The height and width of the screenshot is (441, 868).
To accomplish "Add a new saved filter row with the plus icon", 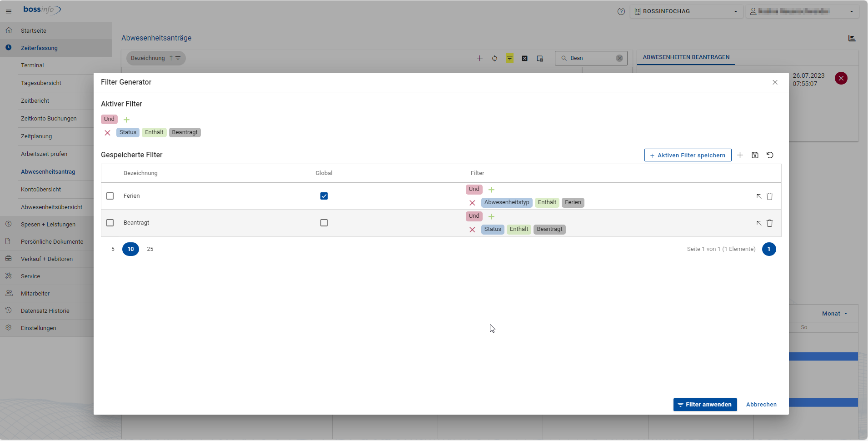I will [740, 155].
